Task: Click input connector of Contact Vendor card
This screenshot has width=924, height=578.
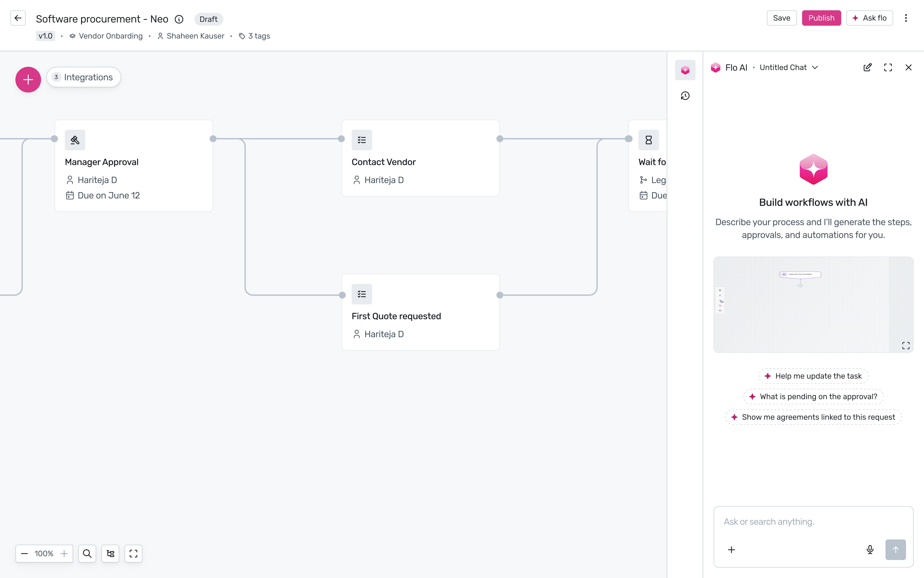Action: coord(341,139)
